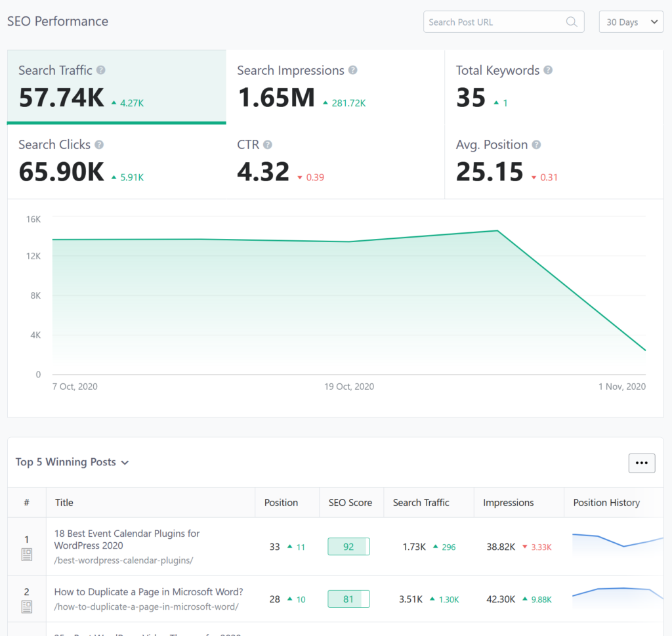Select the Search Impressions metric tab

pyautogui.click(x=335, y=87)
